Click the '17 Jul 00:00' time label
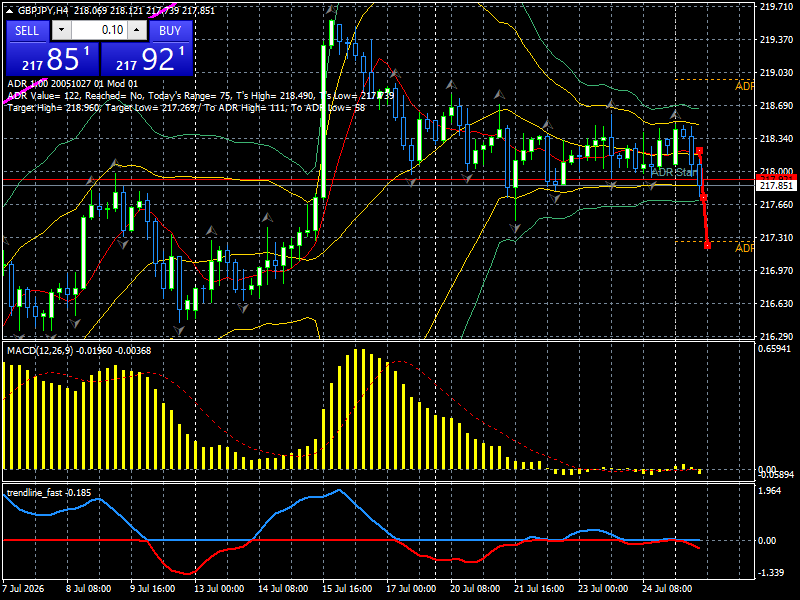Screen dimensions: 800x600 411,589
